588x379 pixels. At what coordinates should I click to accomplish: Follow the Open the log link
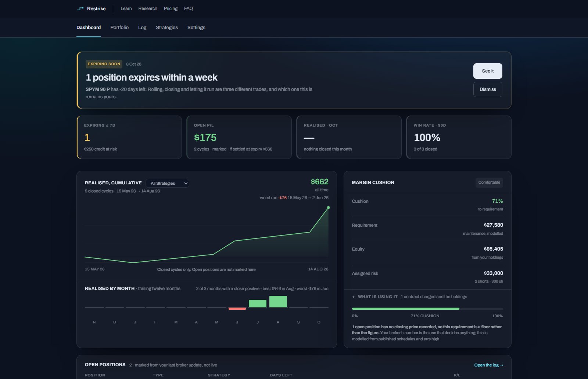pos(489,365)
